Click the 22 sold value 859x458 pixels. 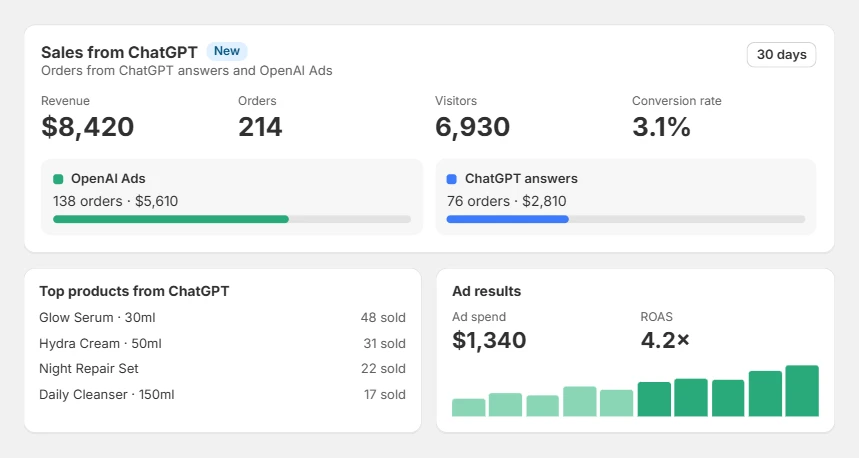383,369
